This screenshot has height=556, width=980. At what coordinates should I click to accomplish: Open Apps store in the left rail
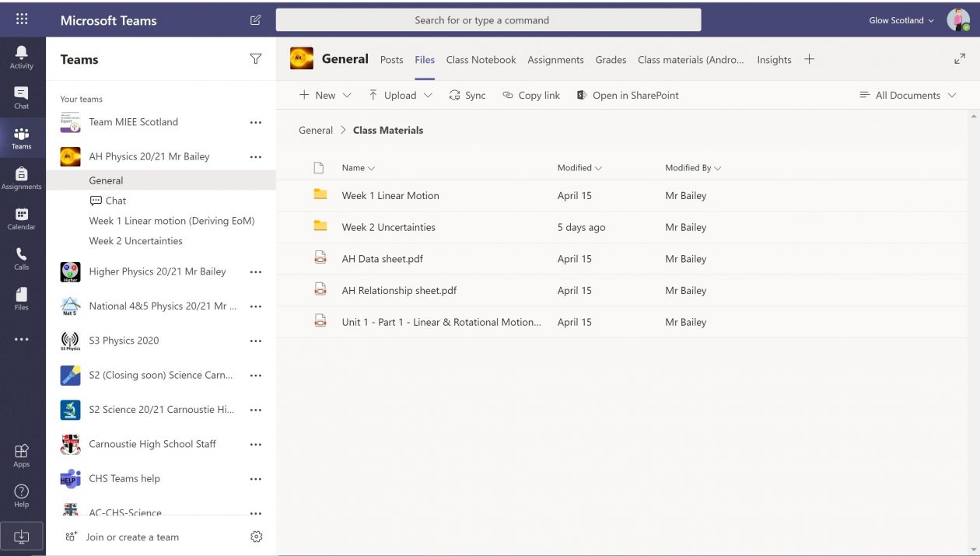(22, 456)
